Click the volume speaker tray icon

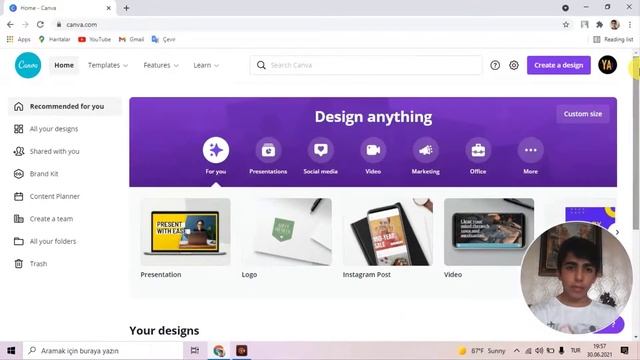(x=539, y=351)
